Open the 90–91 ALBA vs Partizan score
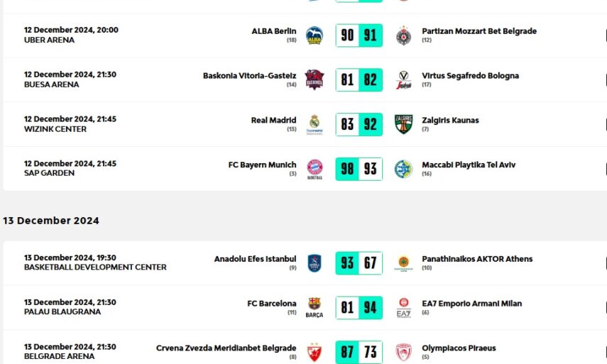The height and width of the screenshot is (364, 607). tap(359, 35)
